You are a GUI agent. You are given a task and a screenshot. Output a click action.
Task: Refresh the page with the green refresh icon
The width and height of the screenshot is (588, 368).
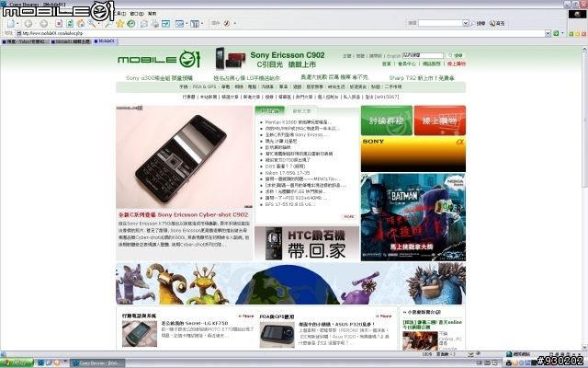[70, 24]
